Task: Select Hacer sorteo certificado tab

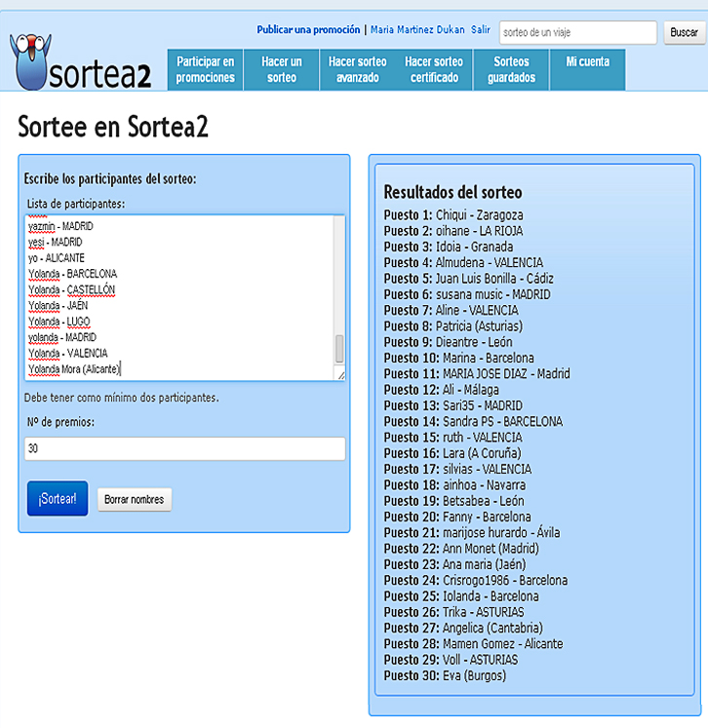Action: pyautogui.click(x=434, y=69)
